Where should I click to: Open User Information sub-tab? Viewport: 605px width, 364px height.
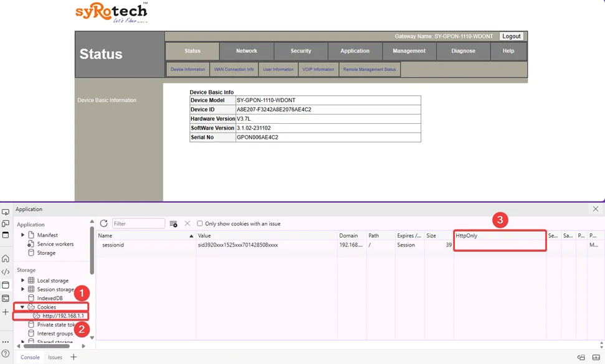(x=278, y=69)
